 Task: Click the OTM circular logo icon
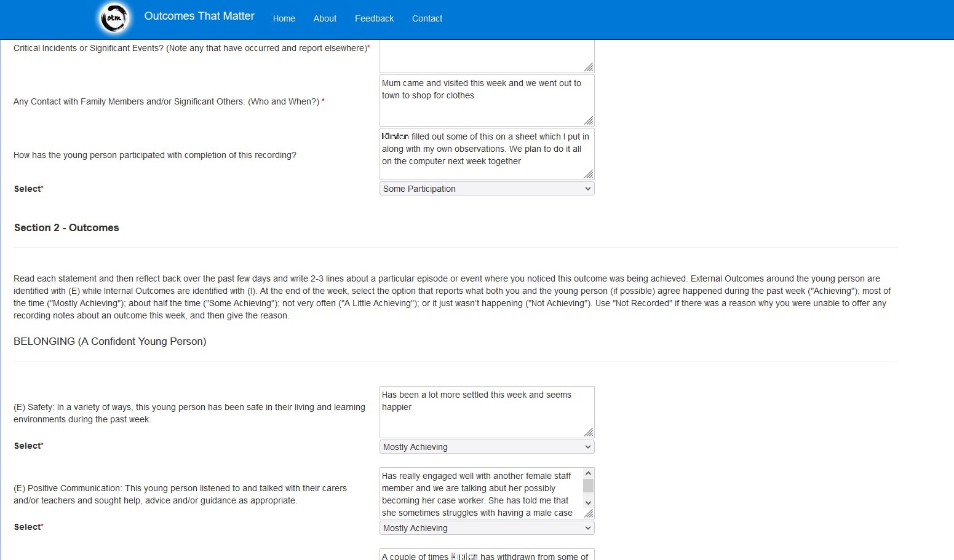point(114,18)
